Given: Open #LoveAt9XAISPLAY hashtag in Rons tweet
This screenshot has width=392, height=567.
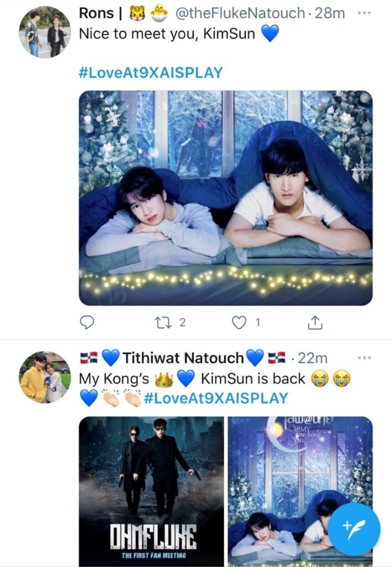Looking at the screenshot, I should point(151,73).
